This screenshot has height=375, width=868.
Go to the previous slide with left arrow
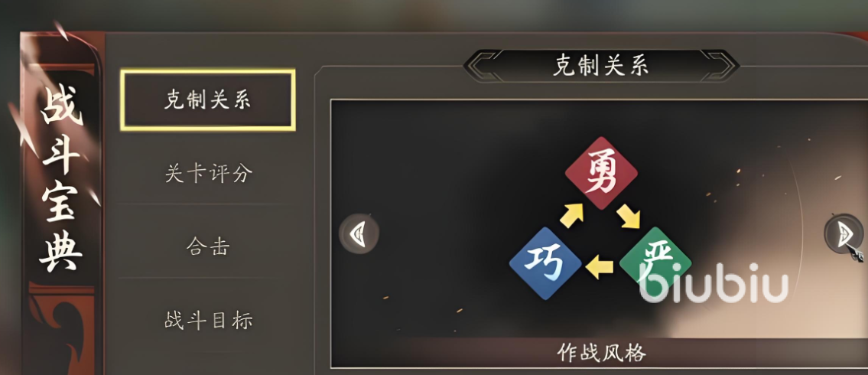tap(359, 234)
